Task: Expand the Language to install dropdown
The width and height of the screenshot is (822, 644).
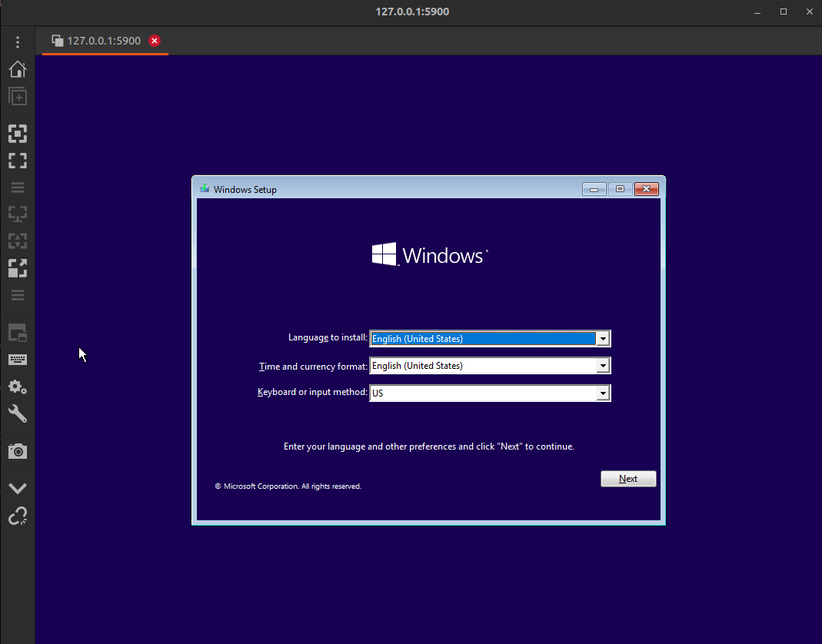Action: (603, 339)
